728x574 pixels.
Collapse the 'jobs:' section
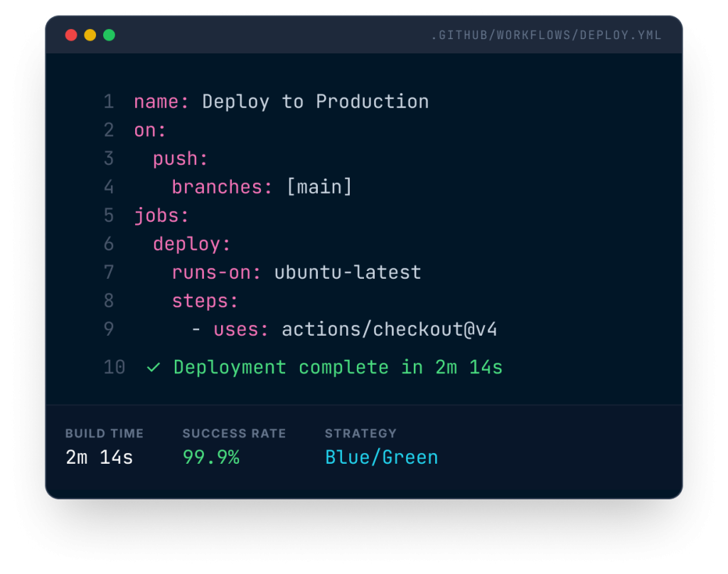pyautogui.click(x=161, y=216)
